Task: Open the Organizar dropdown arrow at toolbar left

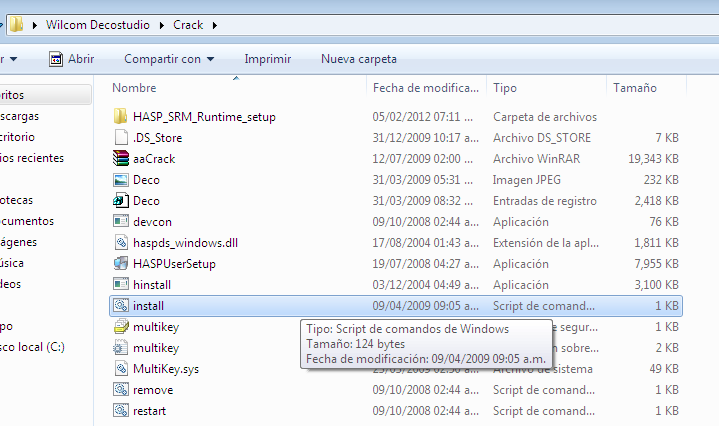Action: 13,59
